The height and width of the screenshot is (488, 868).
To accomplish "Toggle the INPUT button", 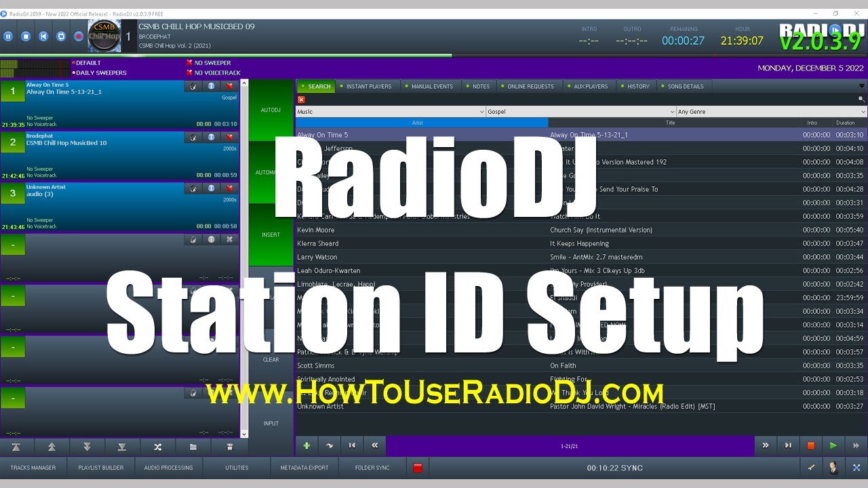I will [271, 424].
